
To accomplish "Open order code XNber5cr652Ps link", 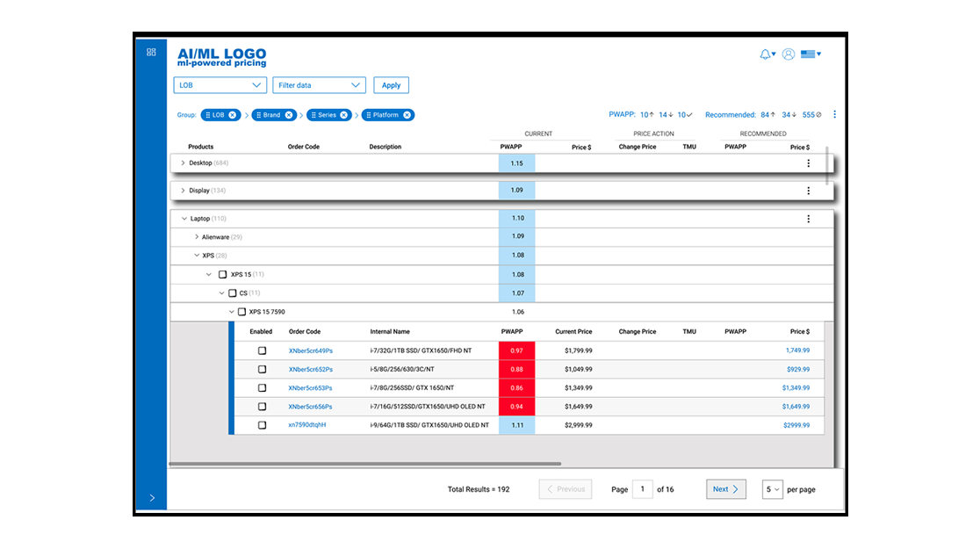I will tap(311, 370).
